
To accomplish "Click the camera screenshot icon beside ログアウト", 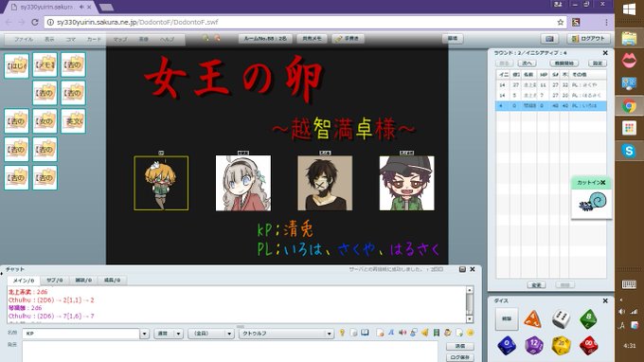I will [x=549, y=39].
